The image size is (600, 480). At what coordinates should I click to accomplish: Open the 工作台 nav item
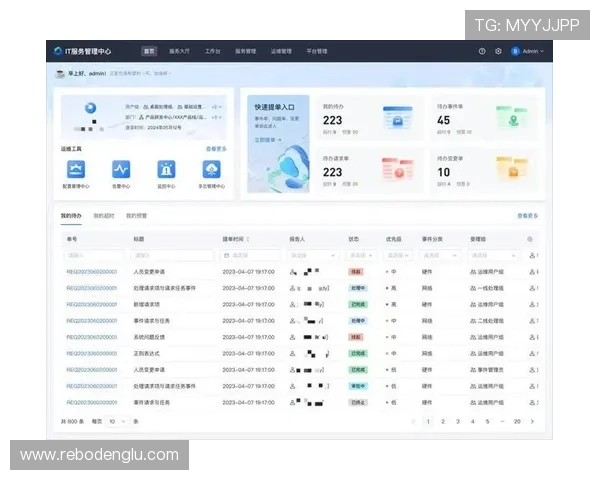coord(212,51)
